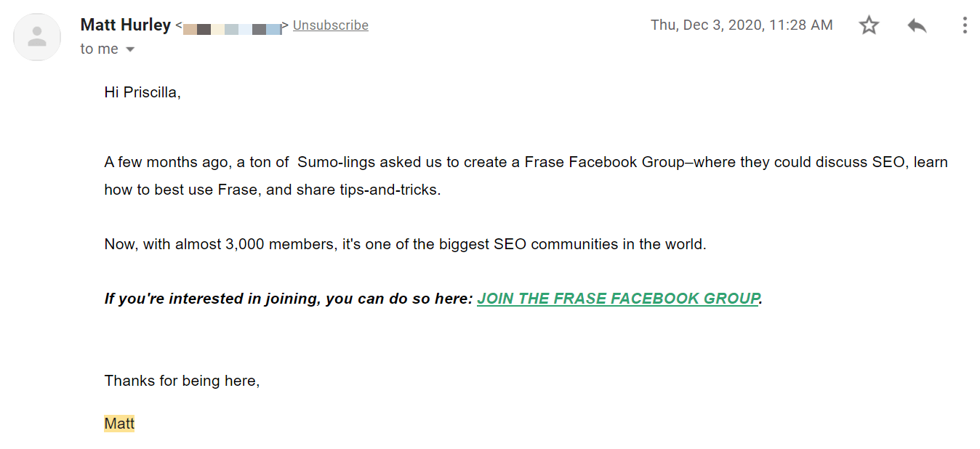This screenshot has width=980, height=449.
Task: Open the JOIN THE FRASE FACEBOOK GROUP link
Action: coord(619,299)
